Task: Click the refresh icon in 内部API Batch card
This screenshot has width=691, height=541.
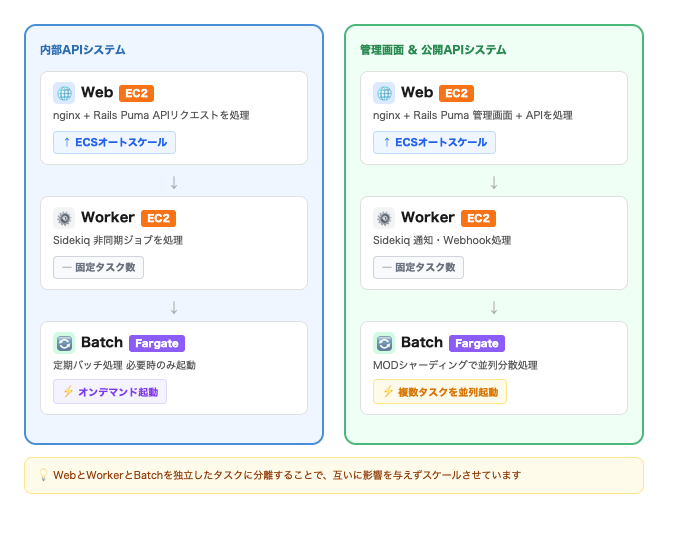Action: point(64,343)
